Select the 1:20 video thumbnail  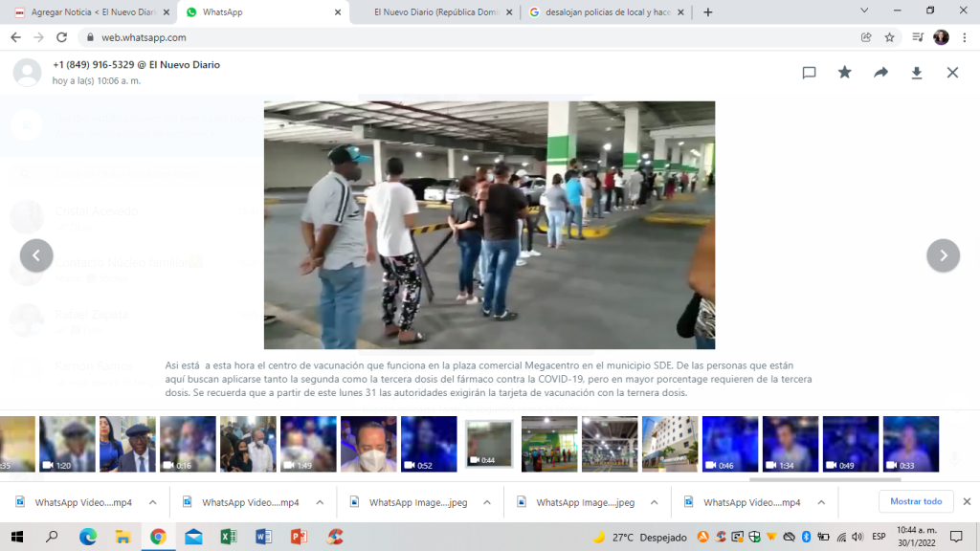(67, 444)
